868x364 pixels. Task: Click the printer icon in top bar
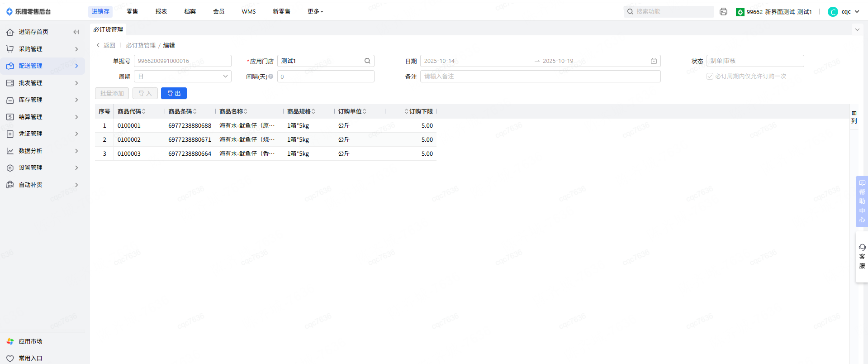[723, 12]
